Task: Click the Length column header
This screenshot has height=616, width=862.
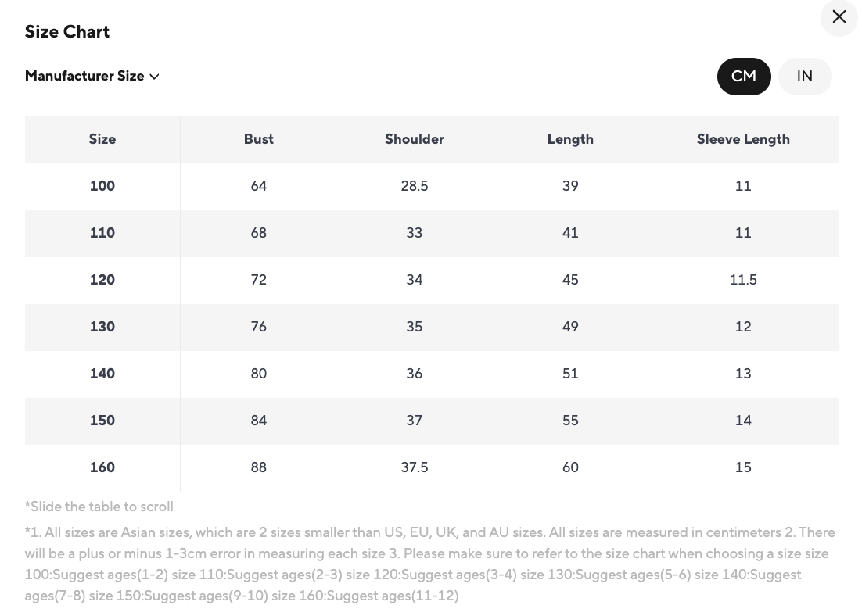Action: tap(570, 139)
